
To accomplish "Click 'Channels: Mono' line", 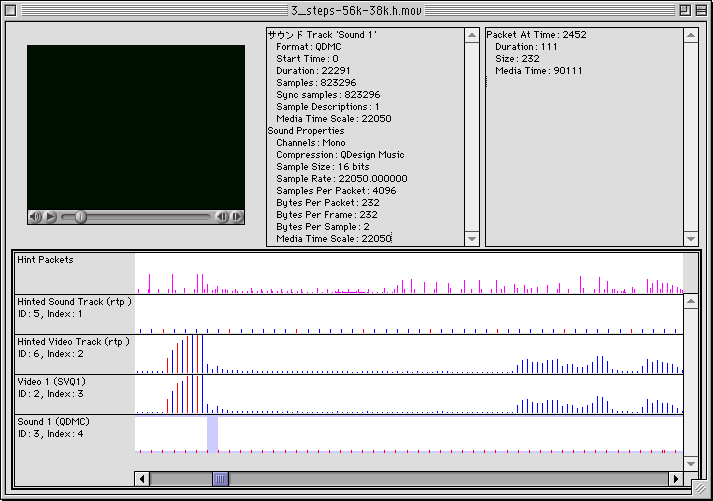I will point(311,143).
